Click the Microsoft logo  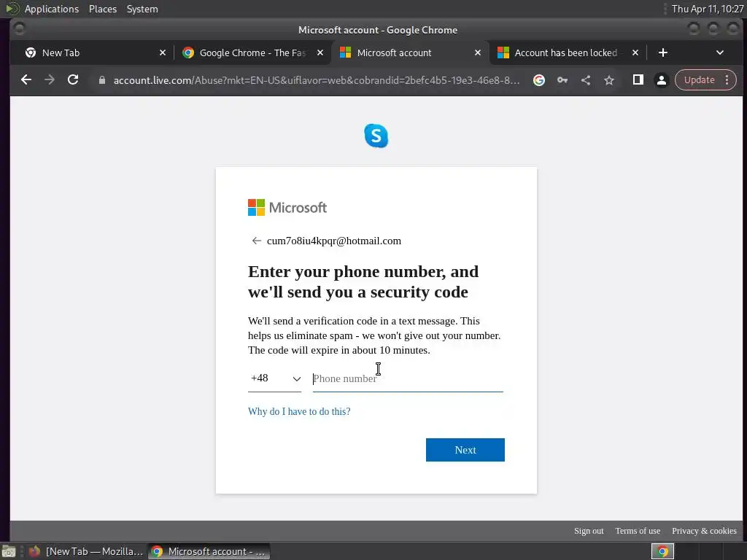point(287,208)
